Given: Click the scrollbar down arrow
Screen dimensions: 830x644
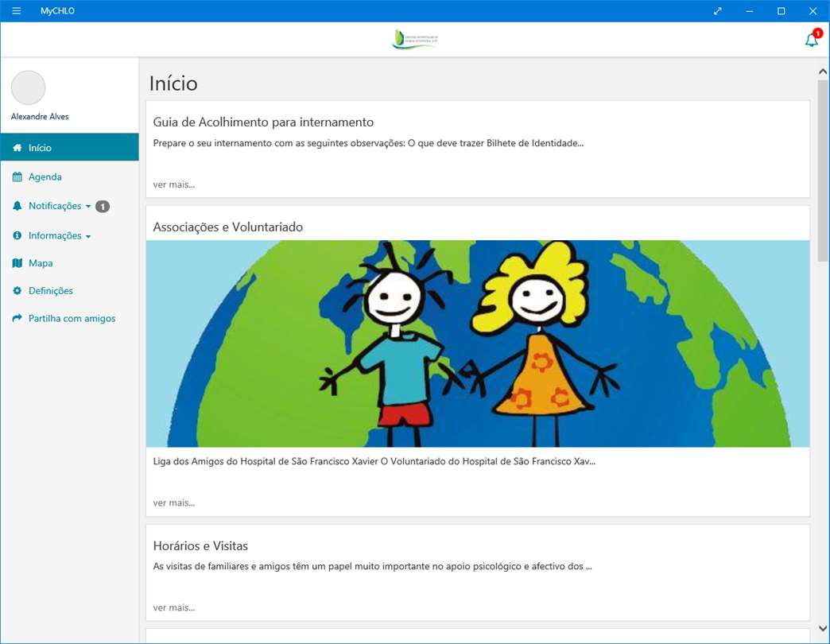Looking at the screenshot, I should click(x=823, y=628).
